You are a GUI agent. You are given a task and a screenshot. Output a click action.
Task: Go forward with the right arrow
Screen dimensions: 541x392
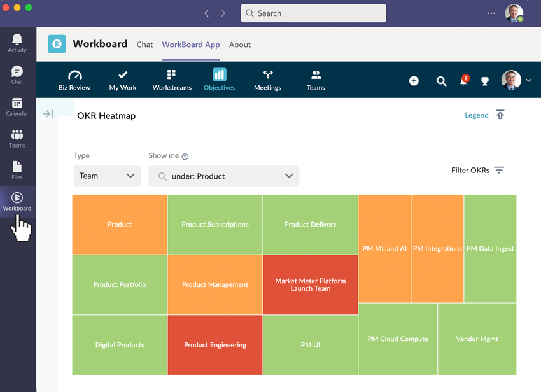tap(223, 13)
